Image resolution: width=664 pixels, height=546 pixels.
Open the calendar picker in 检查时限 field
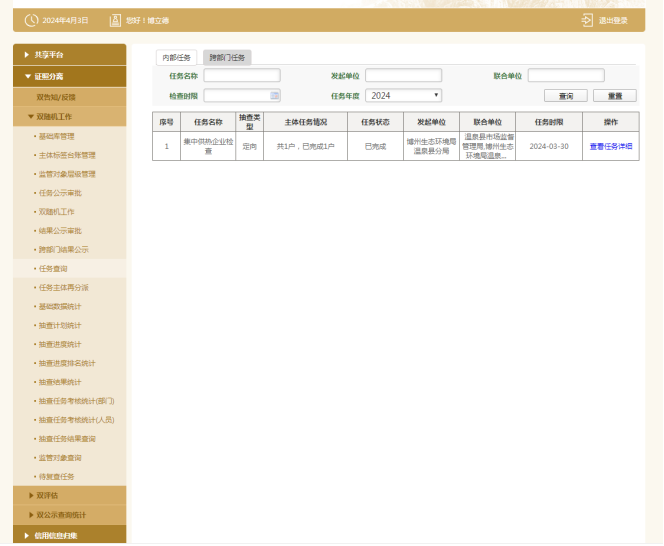(275, 96)
